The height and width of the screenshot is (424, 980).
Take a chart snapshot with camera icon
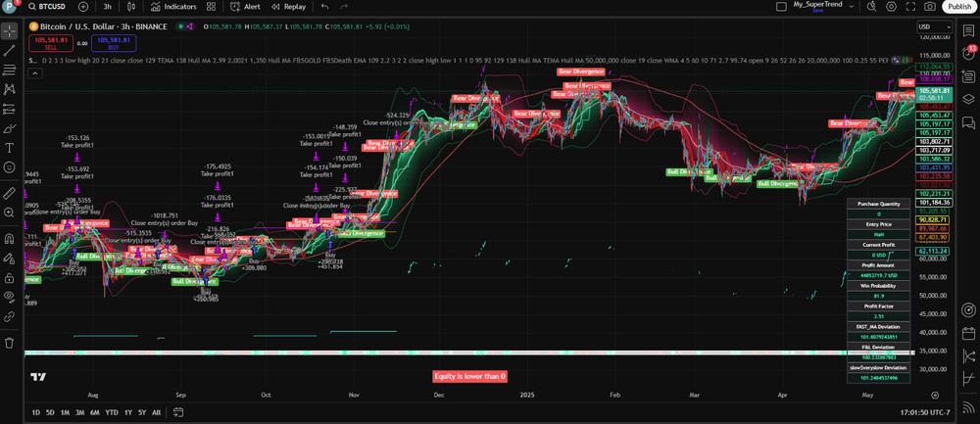pos(930,7)
